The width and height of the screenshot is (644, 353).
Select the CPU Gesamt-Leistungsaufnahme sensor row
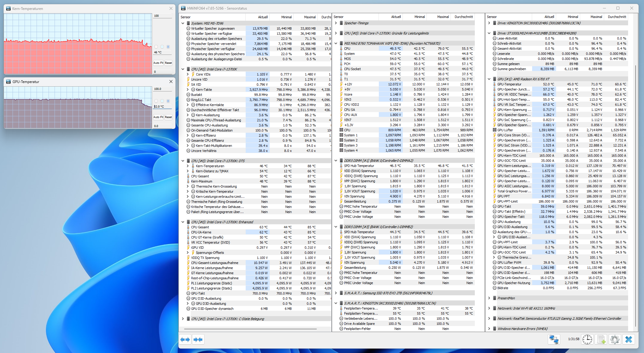click(x=214, y=263)
